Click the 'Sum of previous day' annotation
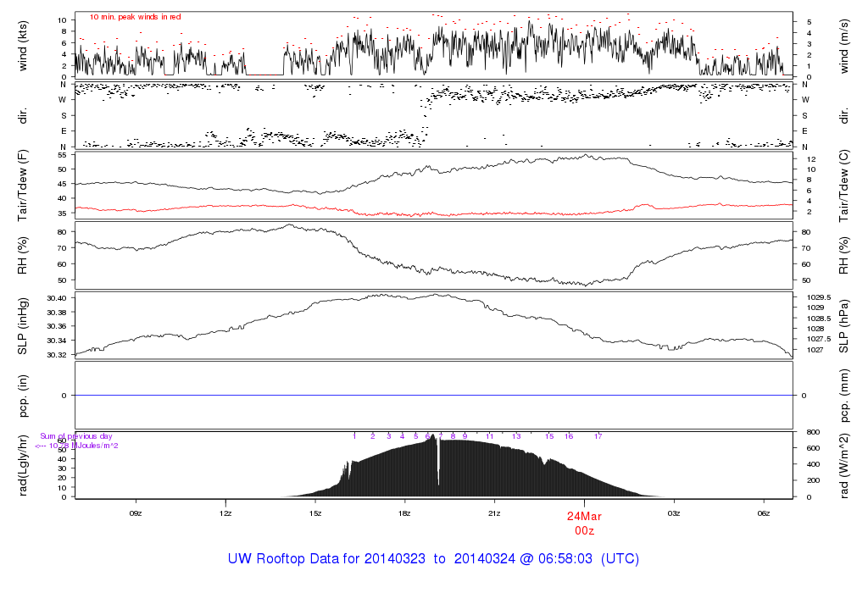The image size is (868, 593). (x=76, y=436)
